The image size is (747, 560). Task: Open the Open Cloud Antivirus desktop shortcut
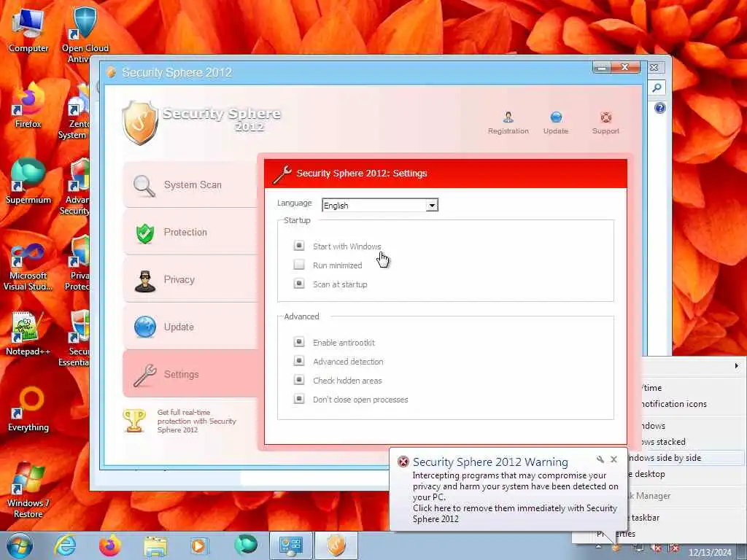[85, 34]
